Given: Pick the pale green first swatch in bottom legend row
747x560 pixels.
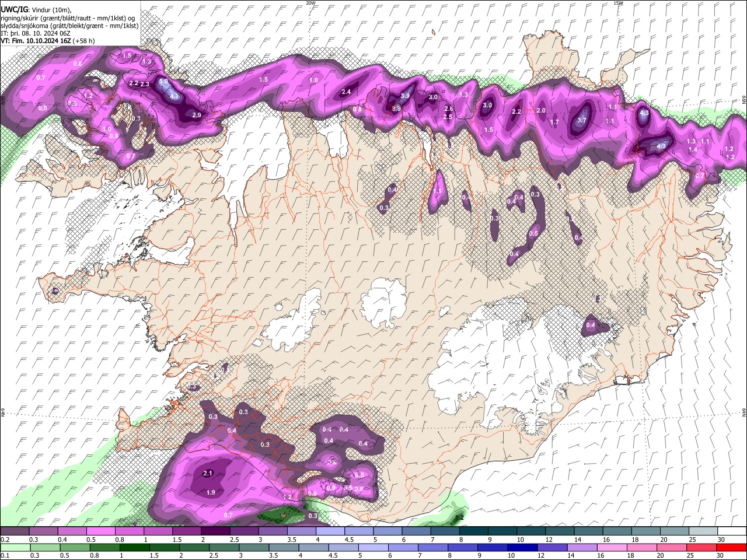Looking at the screenshot, I should point(15,548).
